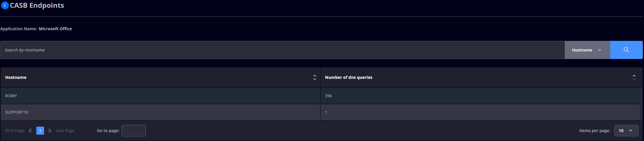
Task: Click the dns queries count 1 link
Action: [326, 112]
